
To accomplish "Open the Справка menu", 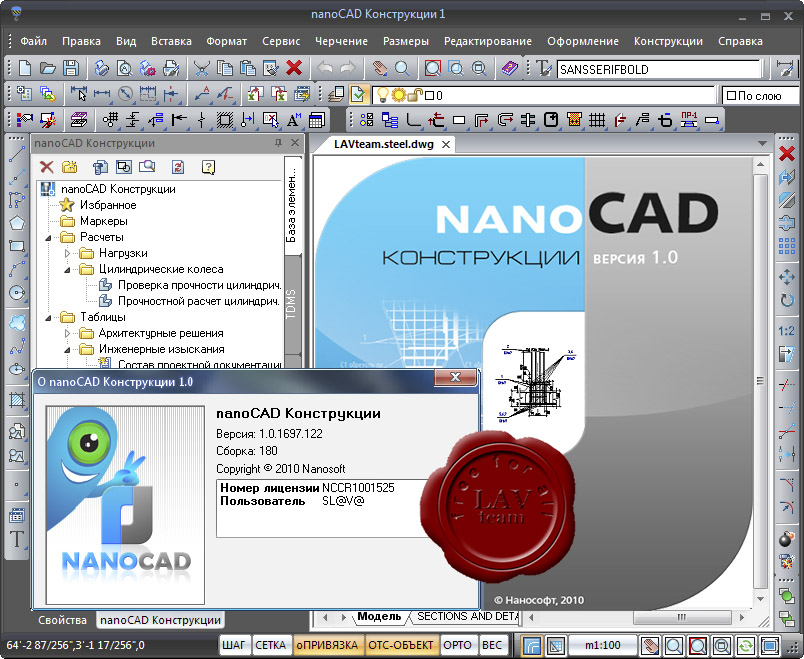I will 740,41.
